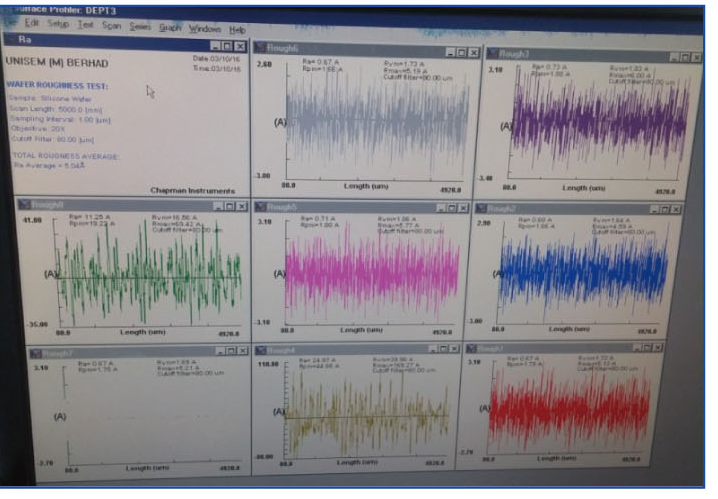
Task: Maximize the Rough3 graph window
Action: coord(685,58)
